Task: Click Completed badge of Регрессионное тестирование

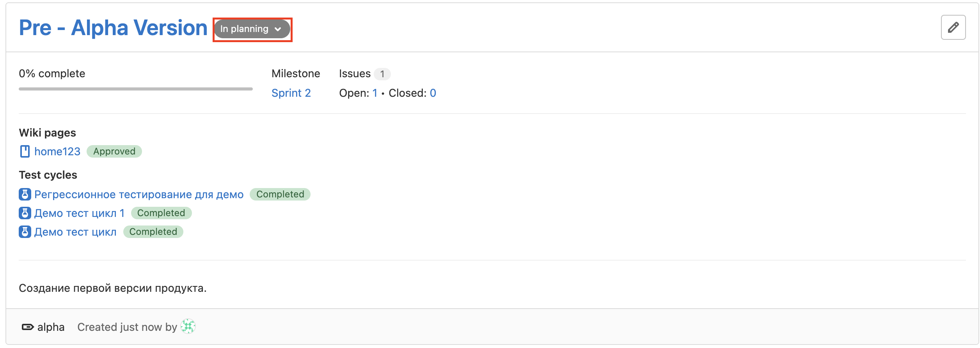Action: tap(280, 194)
